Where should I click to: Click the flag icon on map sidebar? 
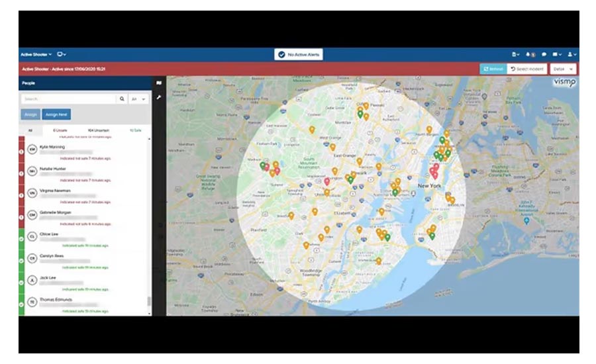pyautogui.click(x=159, y=83)
